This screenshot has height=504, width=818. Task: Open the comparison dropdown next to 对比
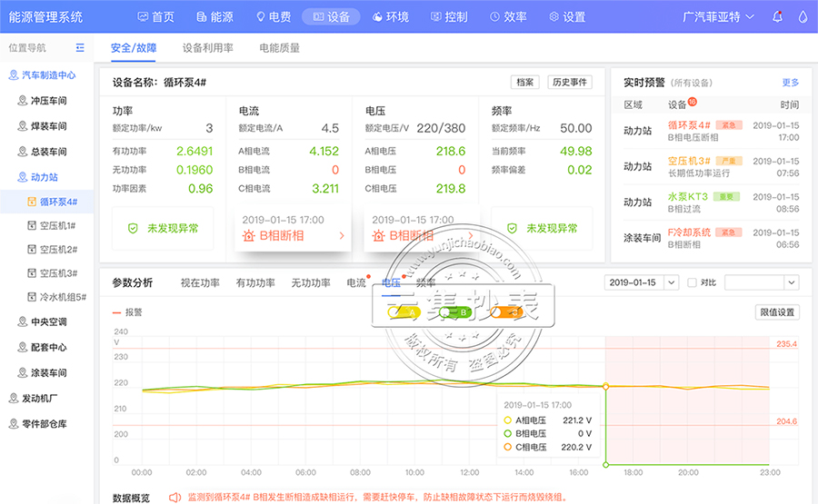tap(761, 282)
